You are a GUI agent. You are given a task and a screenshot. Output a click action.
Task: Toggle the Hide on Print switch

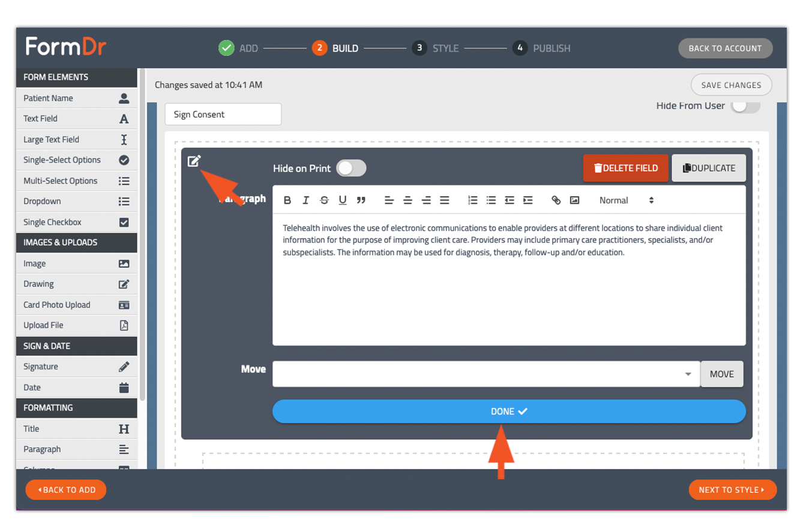(351, 169)
